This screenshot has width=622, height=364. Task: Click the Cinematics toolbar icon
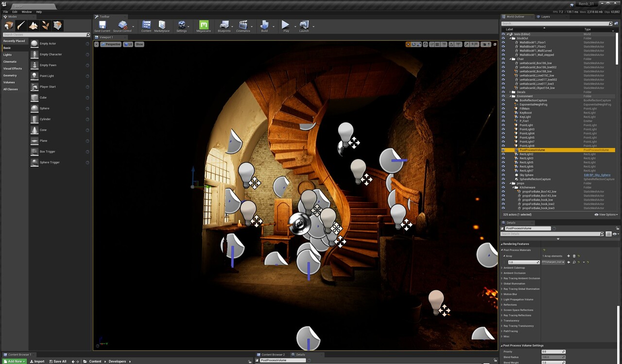[243, 26]
